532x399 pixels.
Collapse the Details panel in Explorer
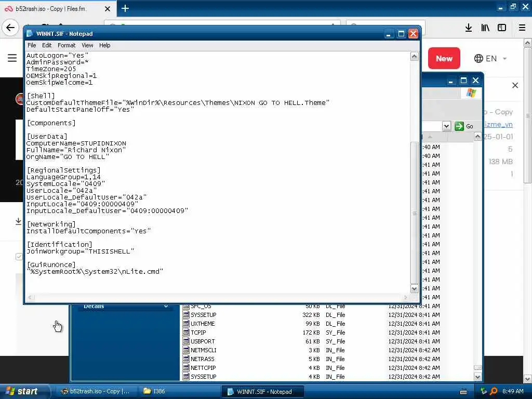(x=166, y=307)
